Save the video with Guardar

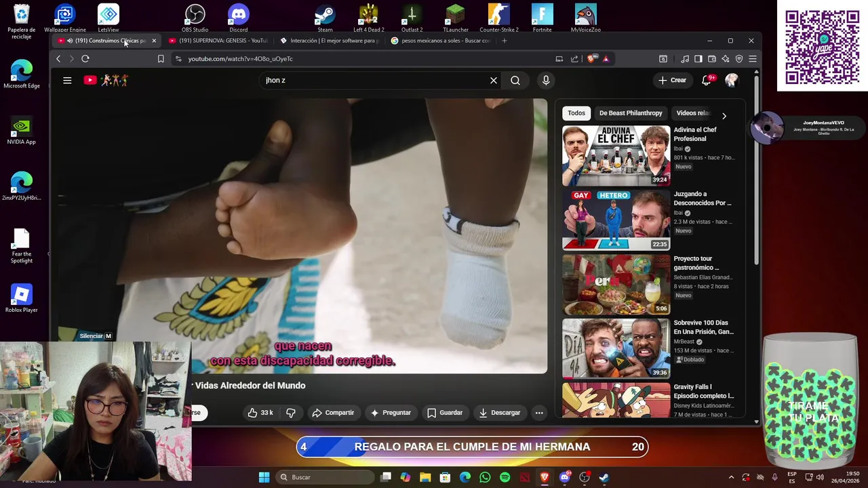tap(444, 412)
